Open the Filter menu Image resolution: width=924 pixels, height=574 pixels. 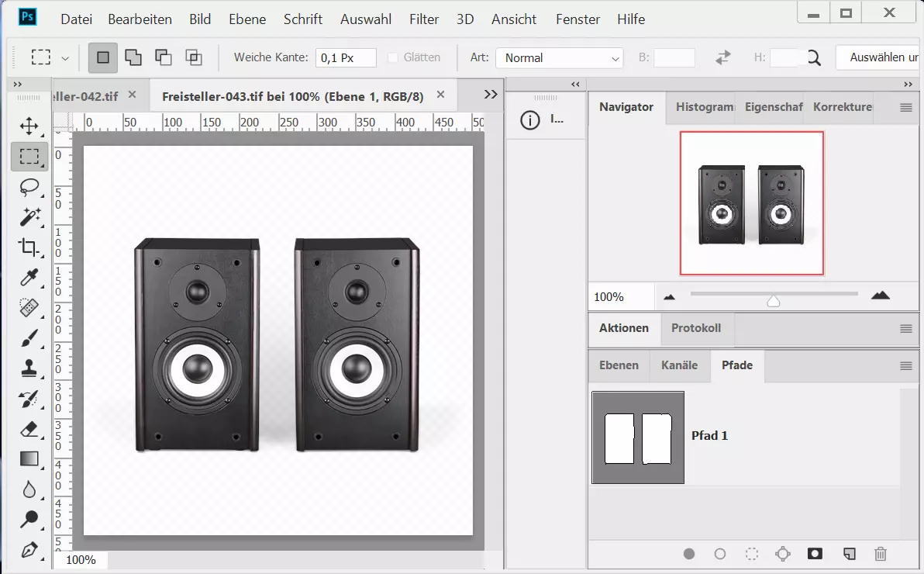coord(424,19)
